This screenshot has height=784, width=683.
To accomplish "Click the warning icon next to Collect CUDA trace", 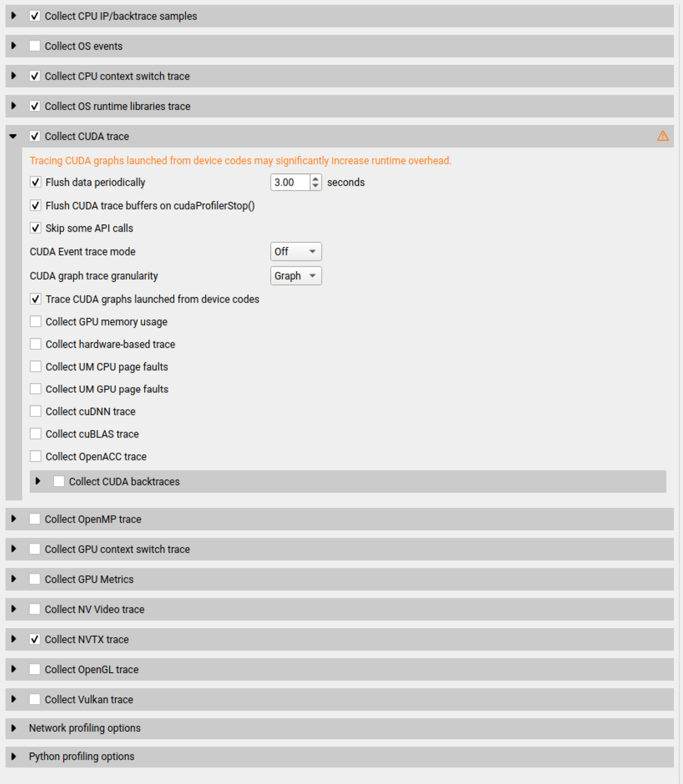I will coord(663,136).
